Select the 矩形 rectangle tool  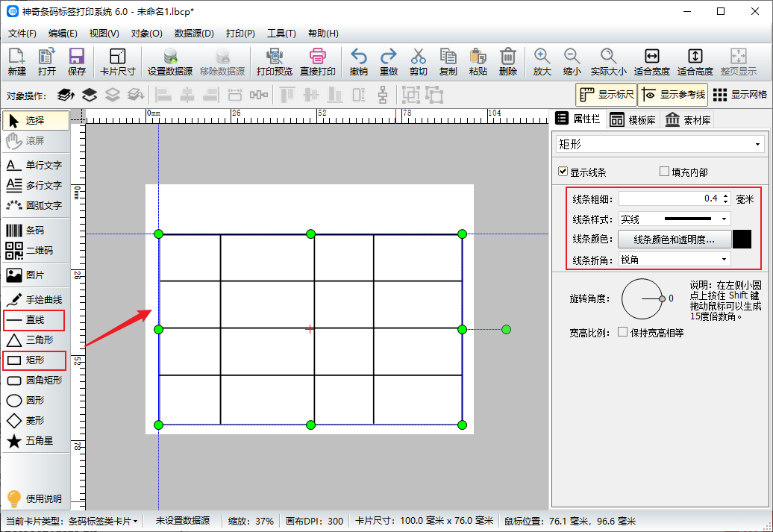tap(34, 360)
